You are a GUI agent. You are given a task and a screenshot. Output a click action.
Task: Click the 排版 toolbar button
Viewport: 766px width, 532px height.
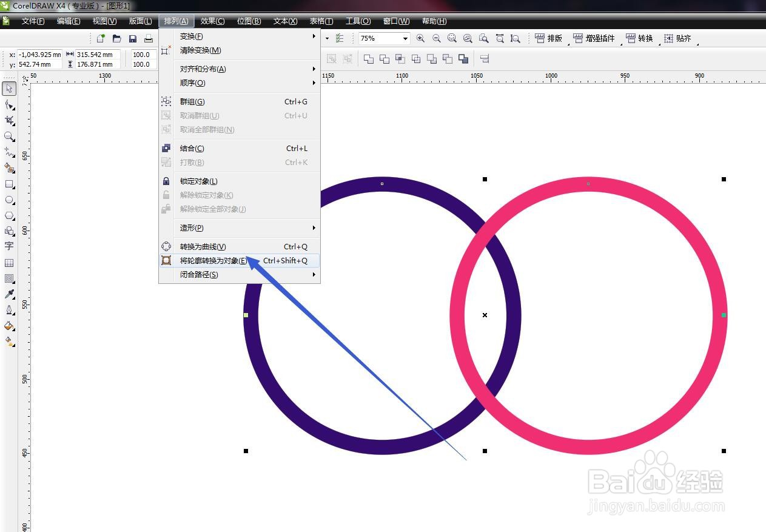point(549,38)
